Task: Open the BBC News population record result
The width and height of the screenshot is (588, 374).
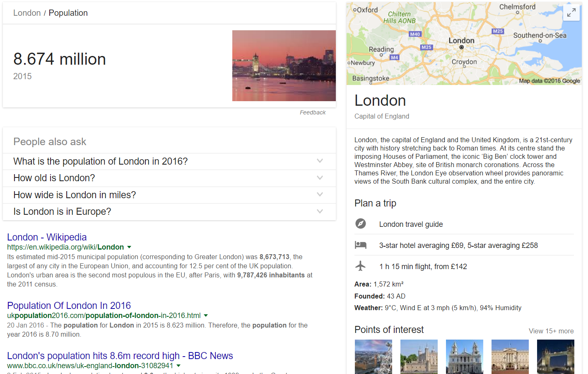Action: point(120,356)
